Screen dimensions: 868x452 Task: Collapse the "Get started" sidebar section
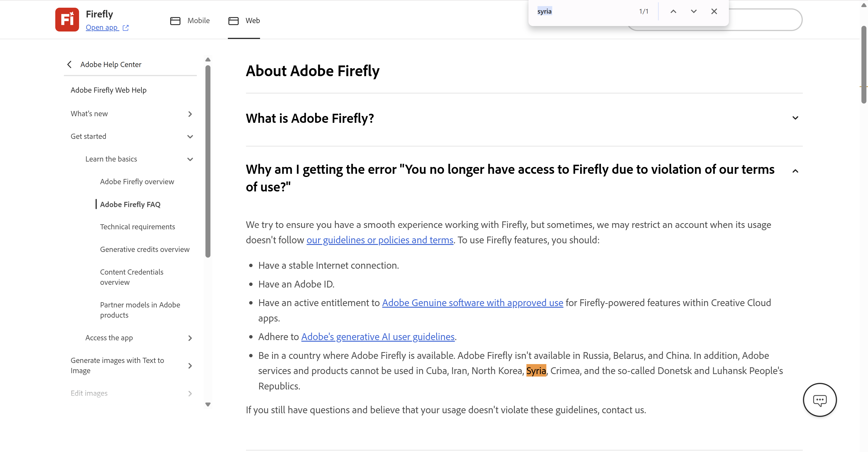[190, 137]
